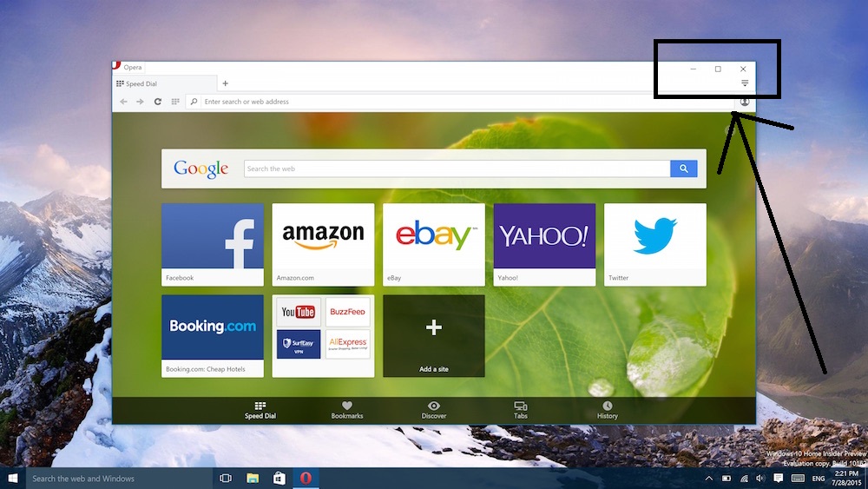Open the Action Center notifications icon
868x489 pixels.
pos(779,479)
